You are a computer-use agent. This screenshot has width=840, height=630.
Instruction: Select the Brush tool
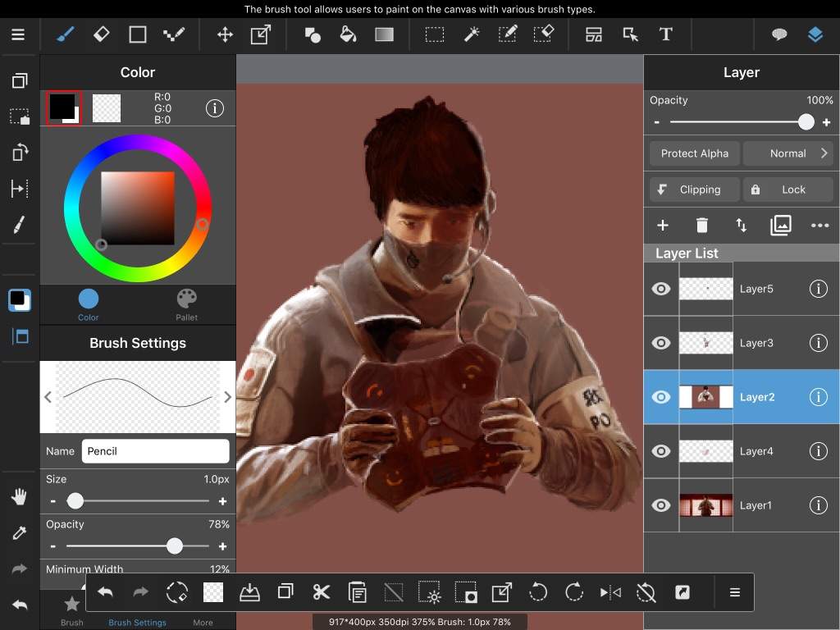coord(66,34)
